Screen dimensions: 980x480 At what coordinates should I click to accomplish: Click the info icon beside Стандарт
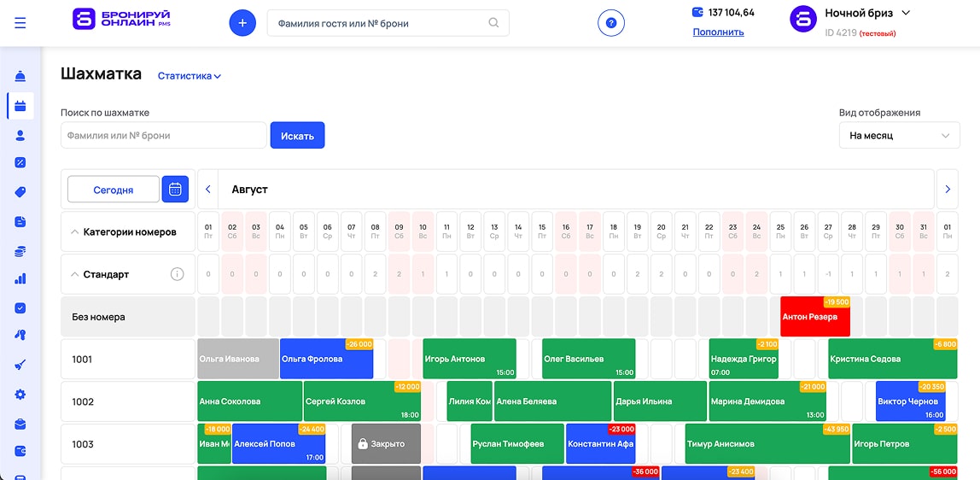pyautogui.click(x=178, y=274)
